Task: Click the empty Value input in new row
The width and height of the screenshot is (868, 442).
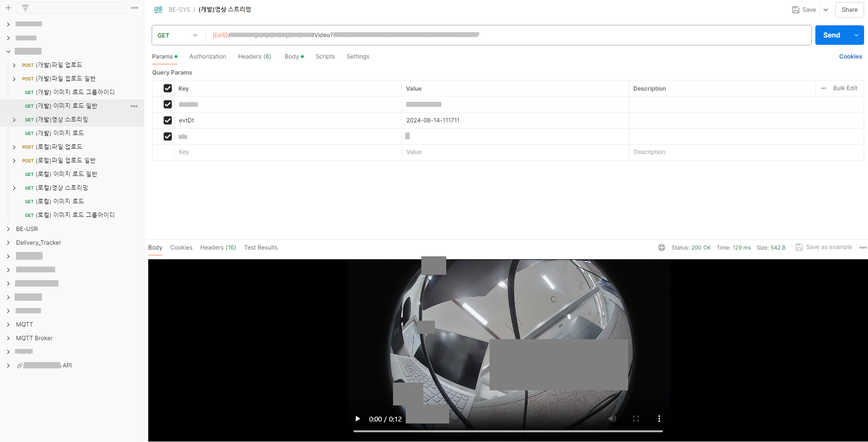Action: (x=515, y=152)
